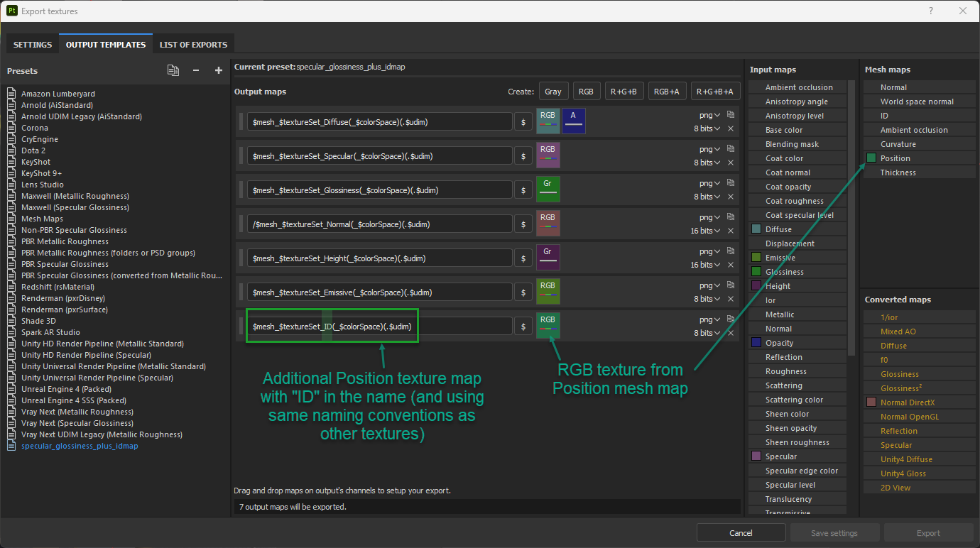Viewport: 980px width, 548px height.
Task: Duplicate the ID output map via copy icon
Action: (731, 319)
